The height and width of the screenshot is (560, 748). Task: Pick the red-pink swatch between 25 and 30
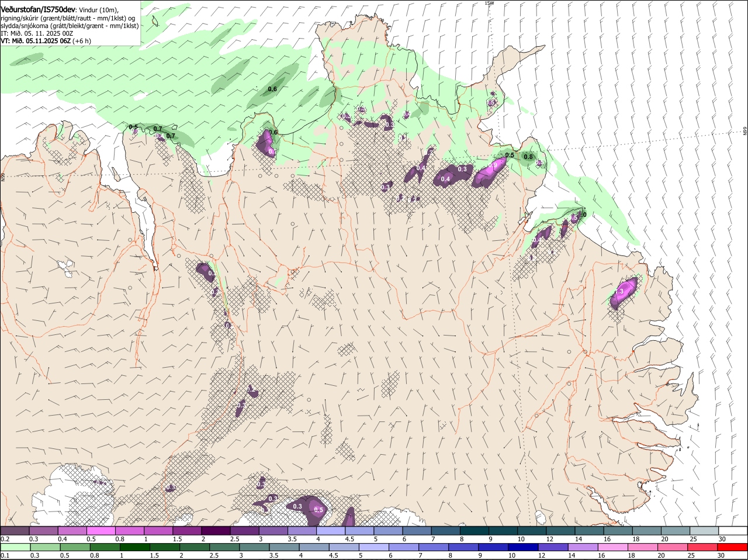[x=703, y=547]
